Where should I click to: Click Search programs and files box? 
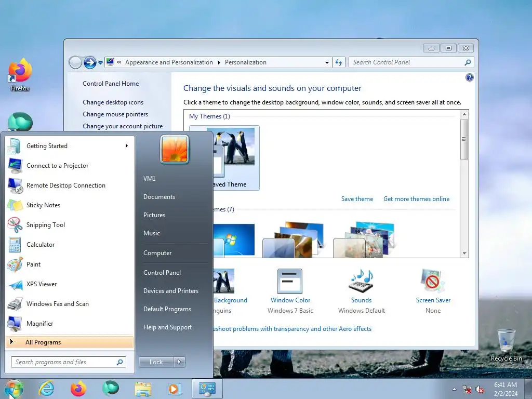(x=69, y=362)
